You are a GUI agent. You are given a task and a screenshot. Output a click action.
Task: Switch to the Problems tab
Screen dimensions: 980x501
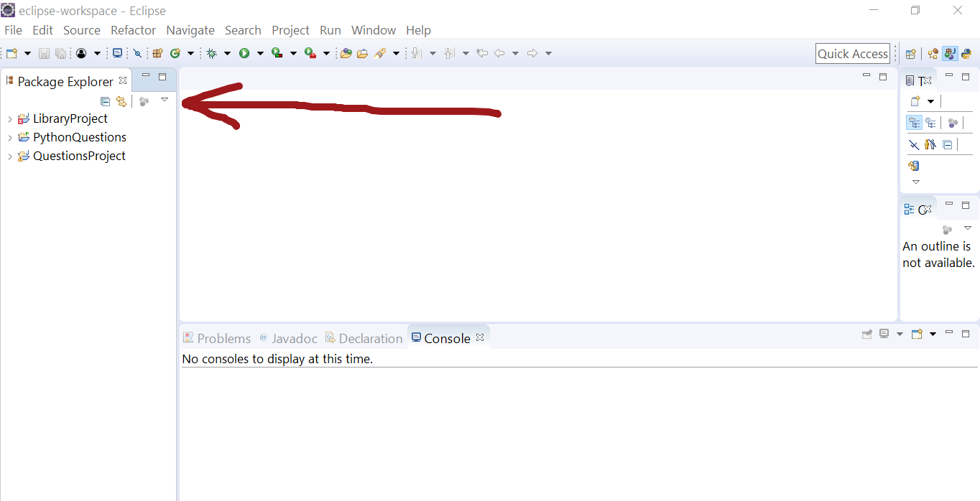coord(217,338)
